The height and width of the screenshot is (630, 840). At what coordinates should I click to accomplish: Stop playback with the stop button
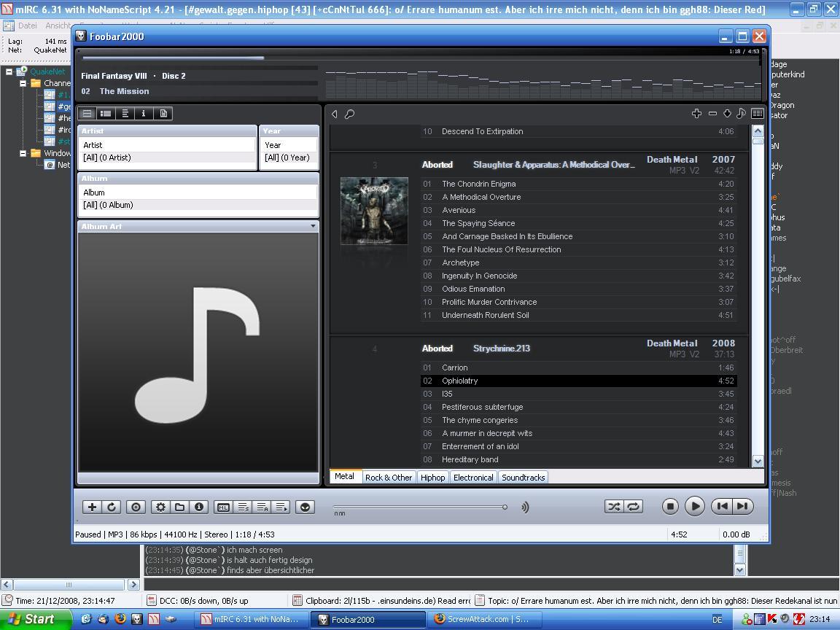(670, 506)
